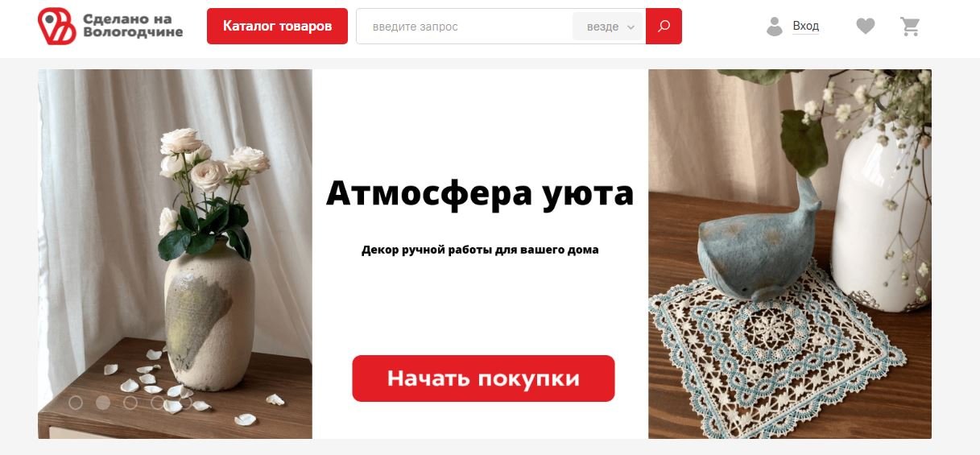Expand the везде search scope dropdown

(608, 27)
